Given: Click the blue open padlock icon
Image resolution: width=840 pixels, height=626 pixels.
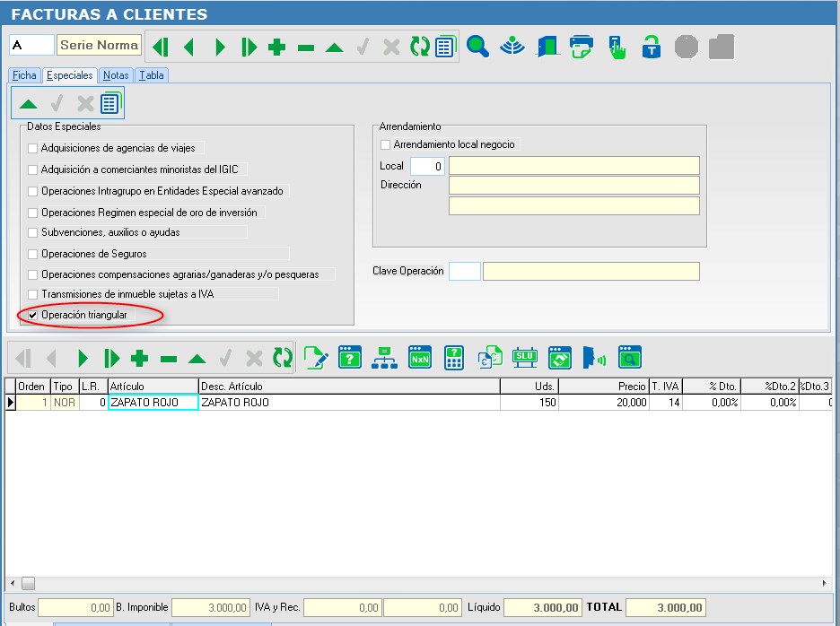Looking at the screenshot, I should coord(652,47).
